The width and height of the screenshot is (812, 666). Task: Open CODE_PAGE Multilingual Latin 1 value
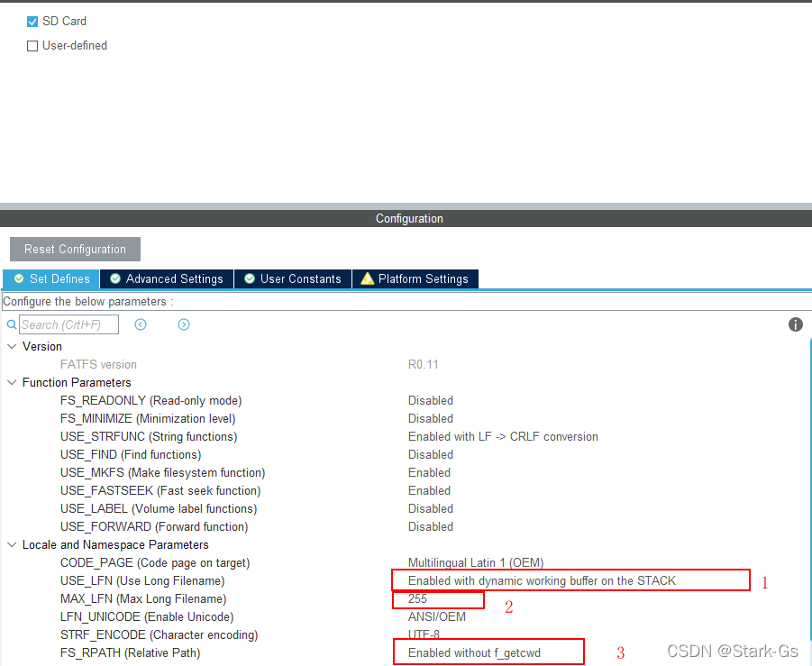click(x=476, y=563)
